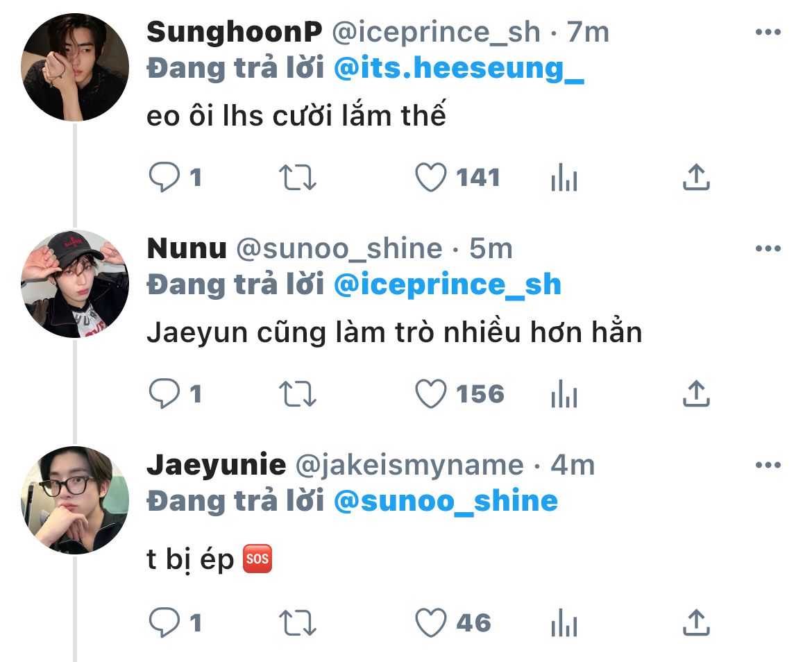
Task: Retweet SunghoonP's tweet
Action: pyautogui.click(x=298, y=178)
